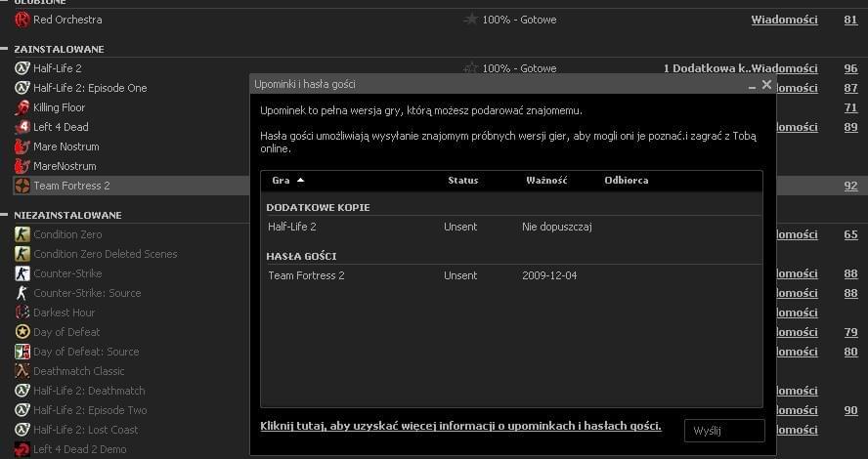Viewport: 868px width, 459px height.
Task: Collapse the NIEZAINSTALOWANE section
Action: [4, 215]
